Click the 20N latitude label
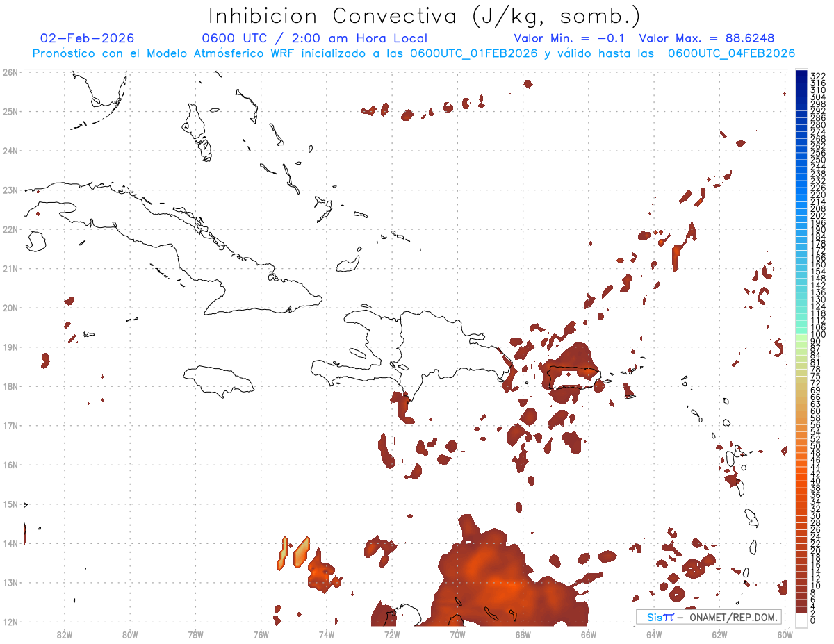This screenshot has width=834, height=644. (x=10, y=308)
